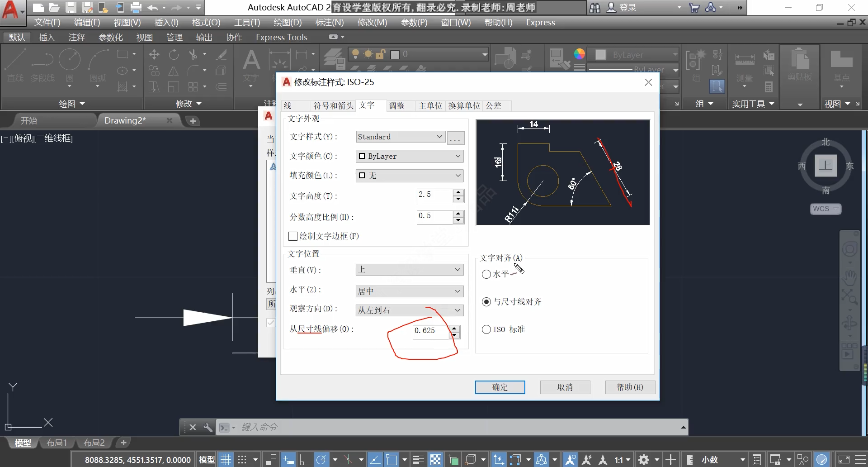The image size is (868, 467).
Task: Toggle grid display in status bar
Action: [x=226, y=460]
